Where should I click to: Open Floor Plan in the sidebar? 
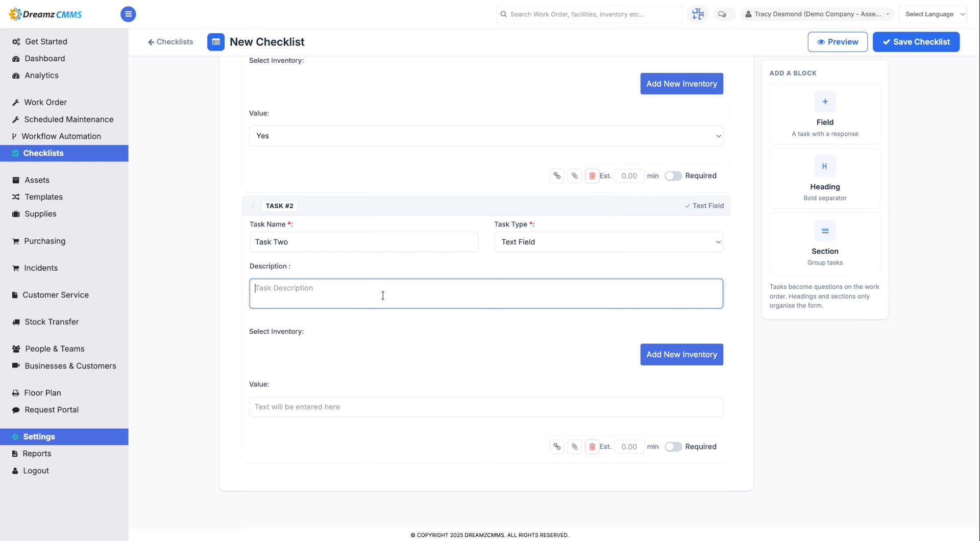pyautogui.click(x=42, y=393)
